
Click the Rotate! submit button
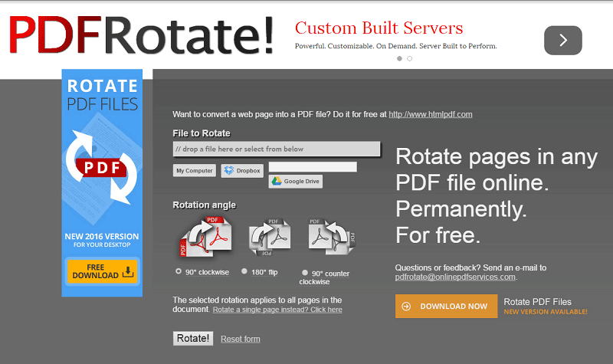coord(193,338)
